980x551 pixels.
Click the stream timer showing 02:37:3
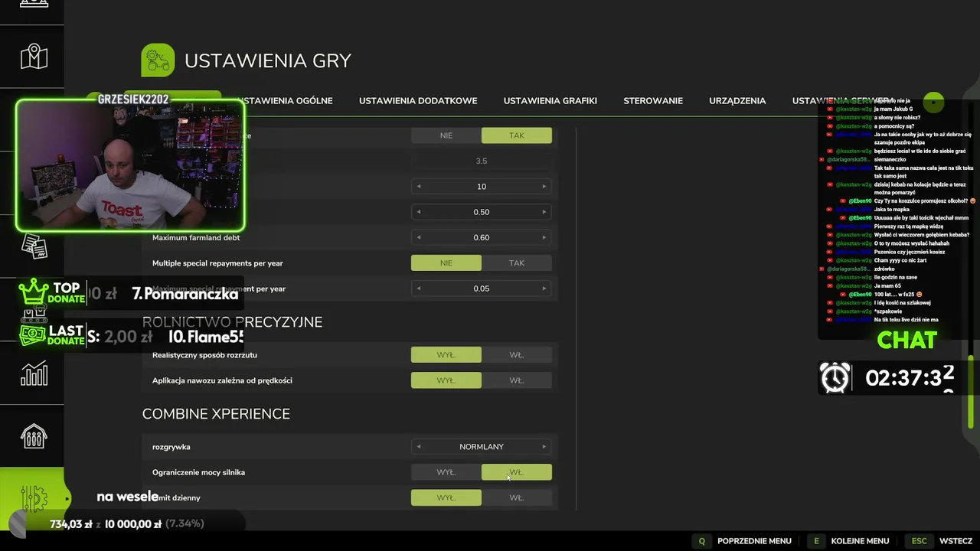pos(910,377)
